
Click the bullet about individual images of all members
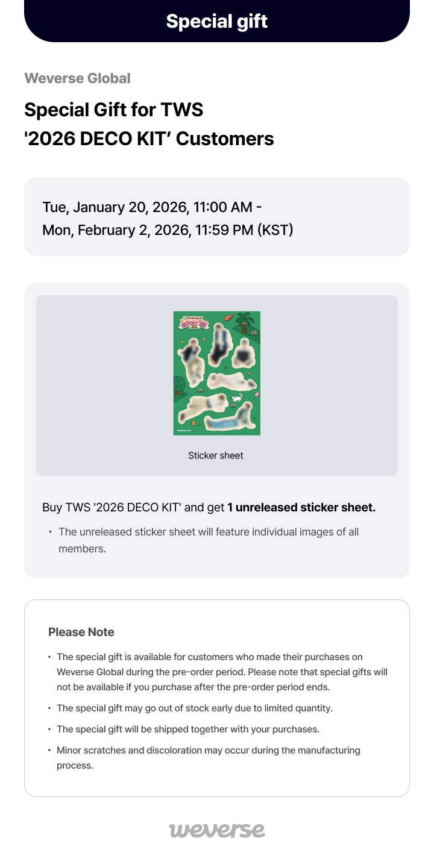coord(209,540)
